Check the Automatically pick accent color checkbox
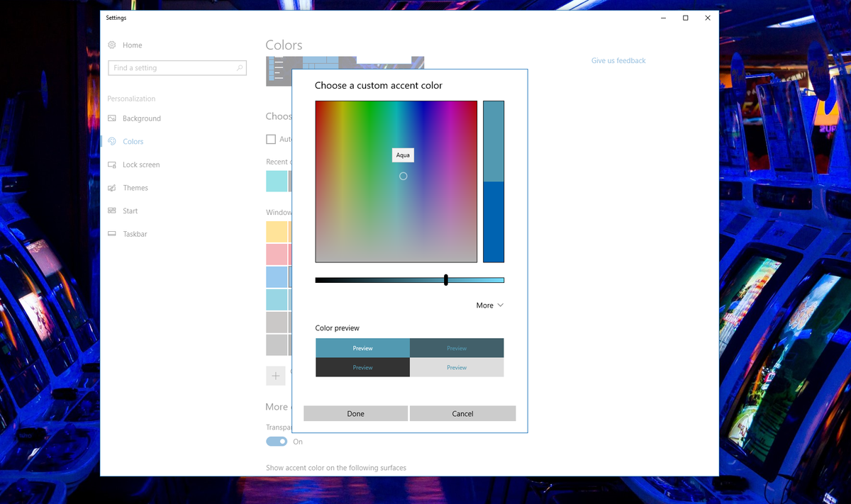851x504 pixels. tap(270, 139)
